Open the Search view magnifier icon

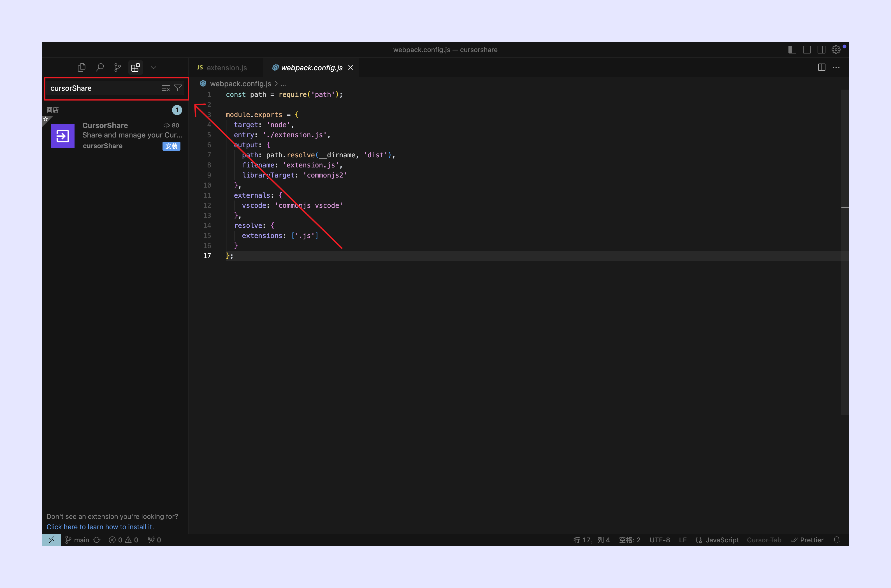pos(99,67)
